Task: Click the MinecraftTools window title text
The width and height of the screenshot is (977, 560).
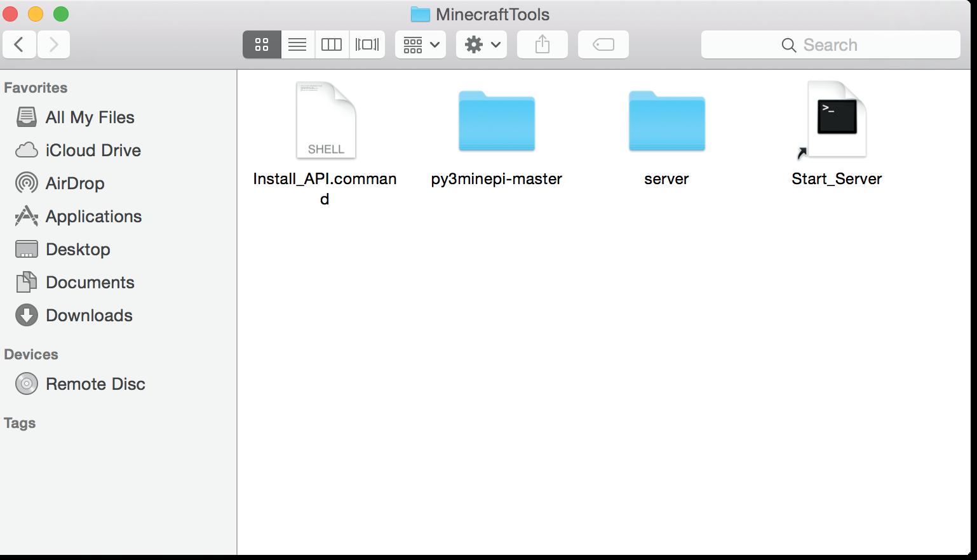Action: point(493,14)
